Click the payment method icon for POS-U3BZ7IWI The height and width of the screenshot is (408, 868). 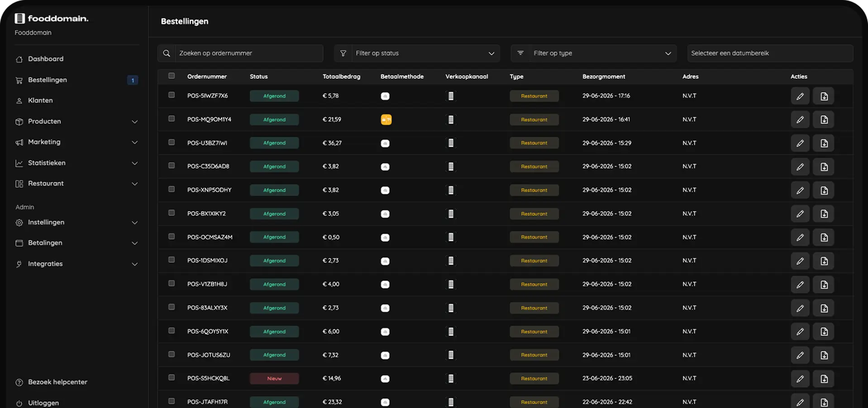(x=385, y=143)
